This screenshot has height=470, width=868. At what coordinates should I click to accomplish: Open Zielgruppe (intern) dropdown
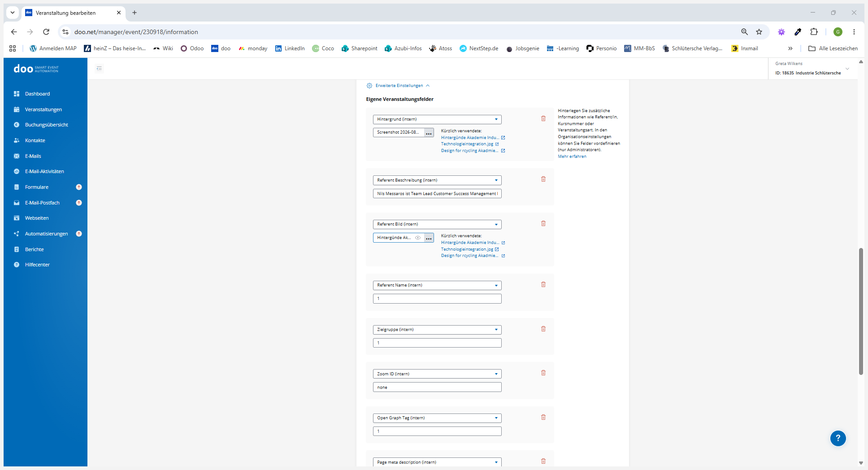point(437,330)
